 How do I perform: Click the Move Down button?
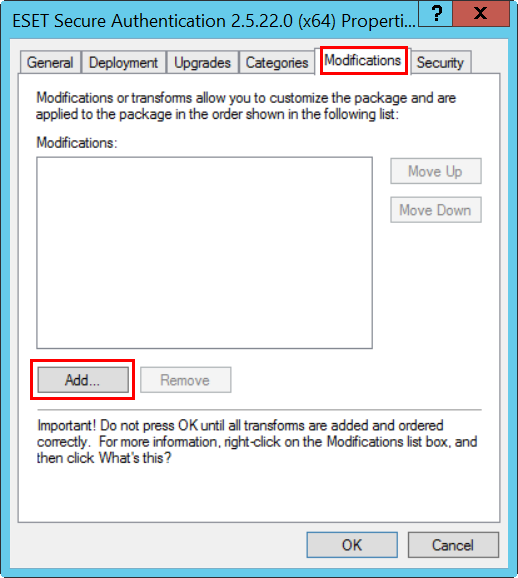[x=436, y=210]
